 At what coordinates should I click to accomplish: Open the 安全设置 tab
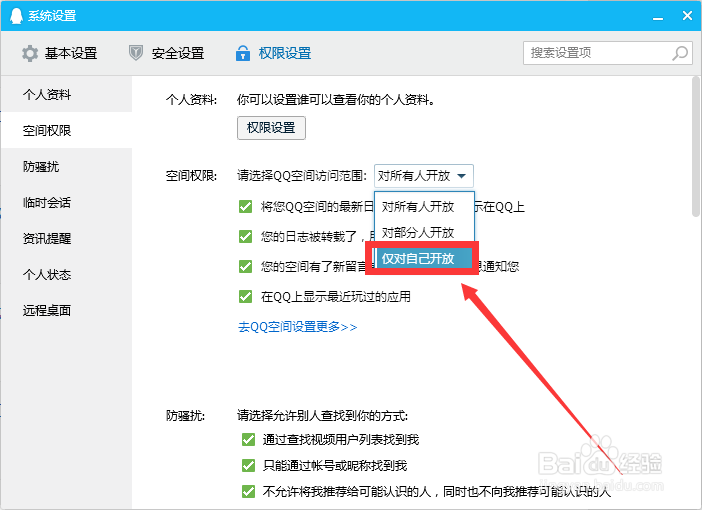click(167, 53)
